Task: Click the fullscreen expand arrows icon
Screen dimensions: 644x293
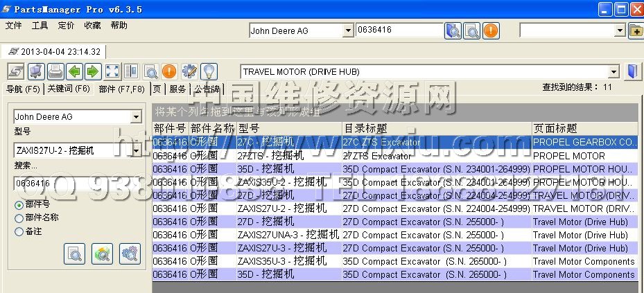Action: coord(112,71)
